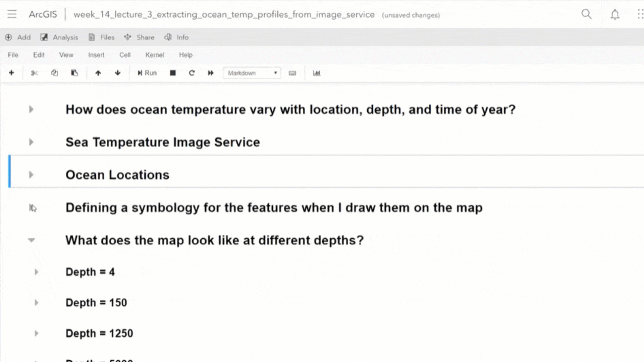Image resolution: width=644 pixels, height=362 pixels.
Task: Click the paste cells below icon
Action: [x=74, y=73]
